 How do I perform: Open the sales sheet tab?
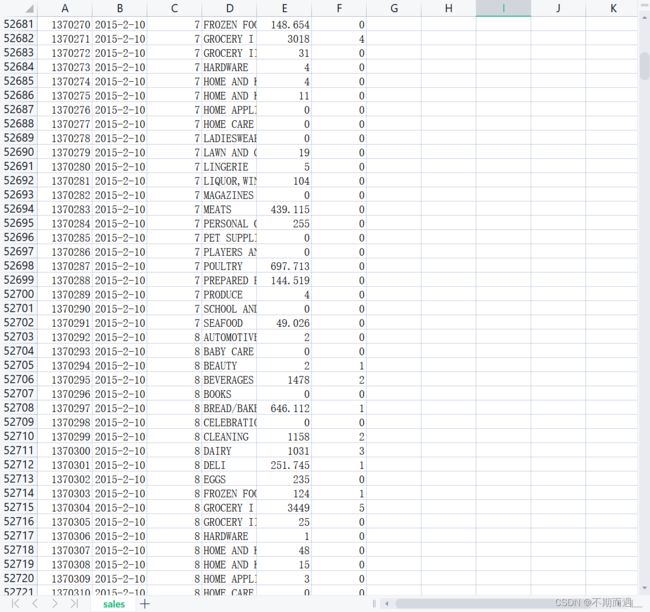pyautogui.click(x=114, y=604)
